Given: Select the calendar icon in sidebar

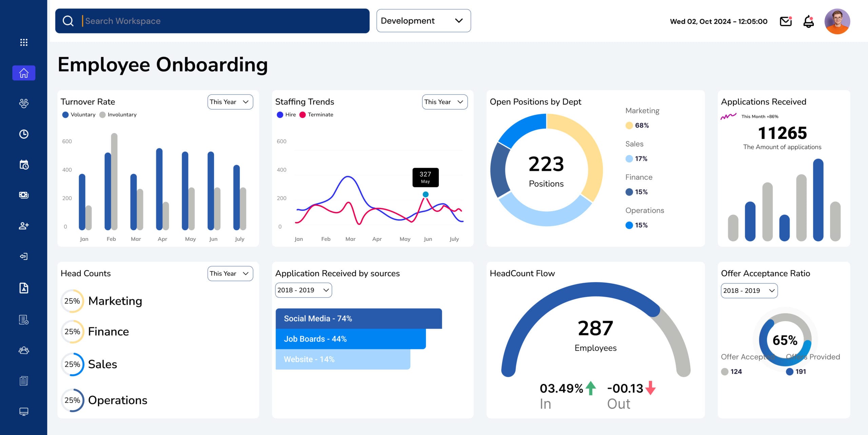Looking at the screenshot, I should 23,164.
